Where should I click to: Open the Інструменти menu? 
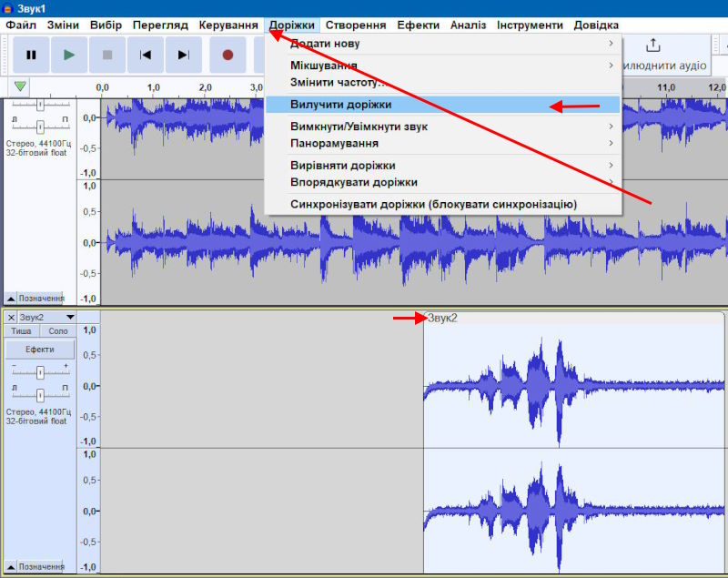[x=530, y=25]
